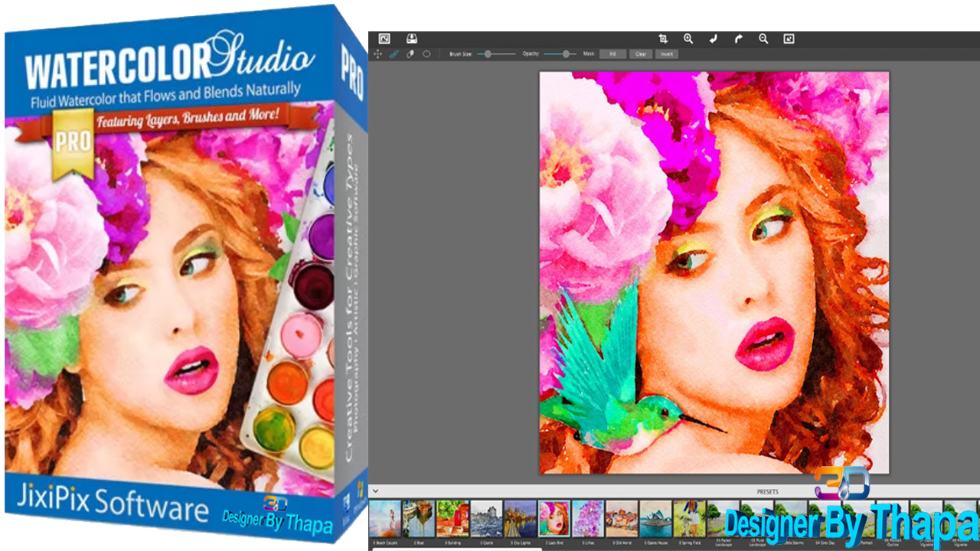
Task: Select the Beach Couple preset thumbnail
Action: pos(385,519)
